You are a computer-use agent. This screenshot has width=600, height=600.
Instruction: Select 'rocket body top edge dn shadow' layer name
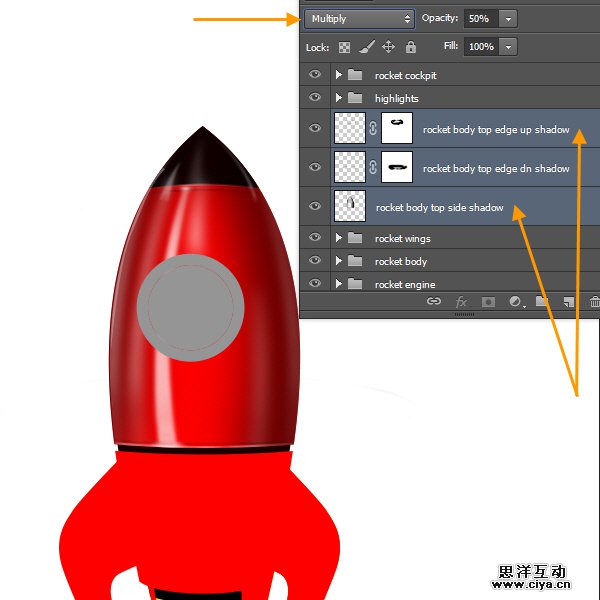point(496,169)
